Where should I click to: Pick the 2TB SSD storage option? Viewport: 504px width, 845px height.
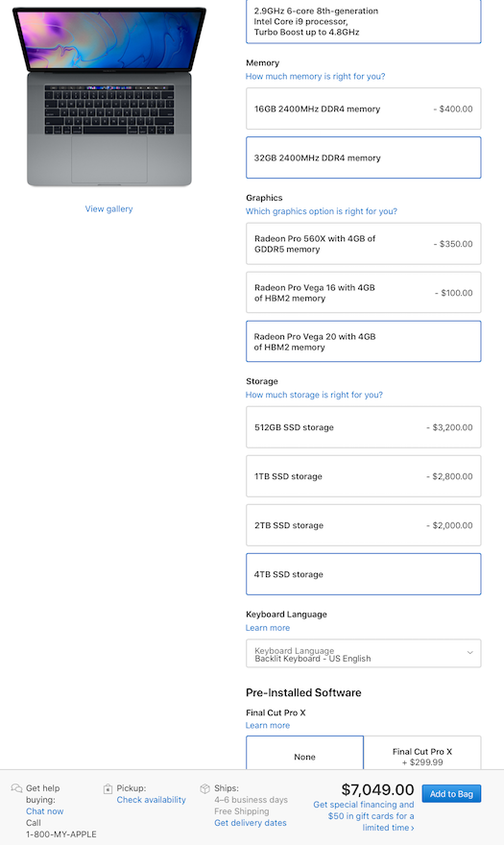tap(363, 525)
